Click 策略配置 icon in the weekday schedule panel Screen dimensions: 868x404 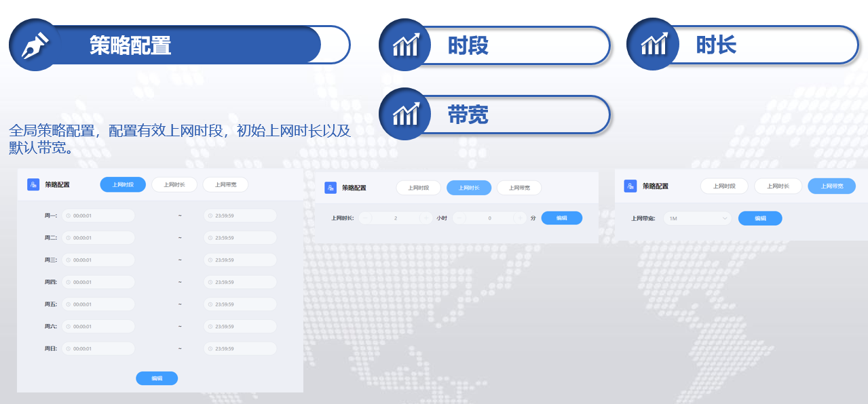[x=33, y=184]
